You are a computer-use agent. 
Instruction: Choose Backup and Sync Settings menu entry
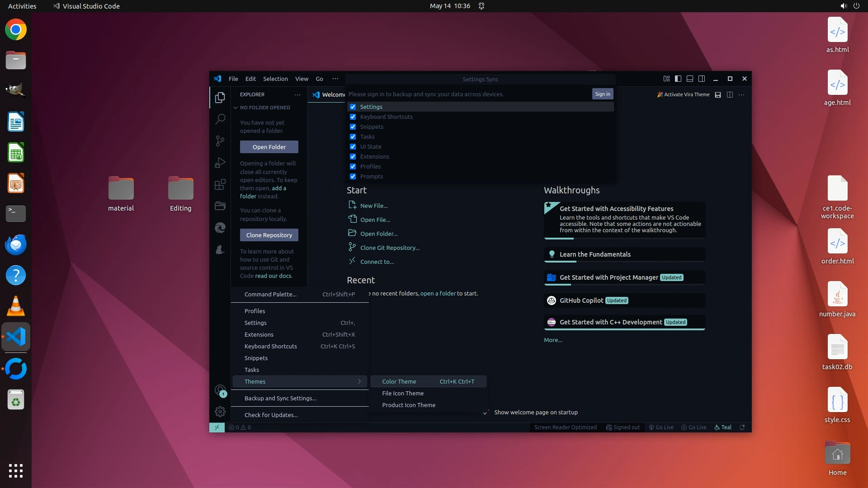coord(280,399)
